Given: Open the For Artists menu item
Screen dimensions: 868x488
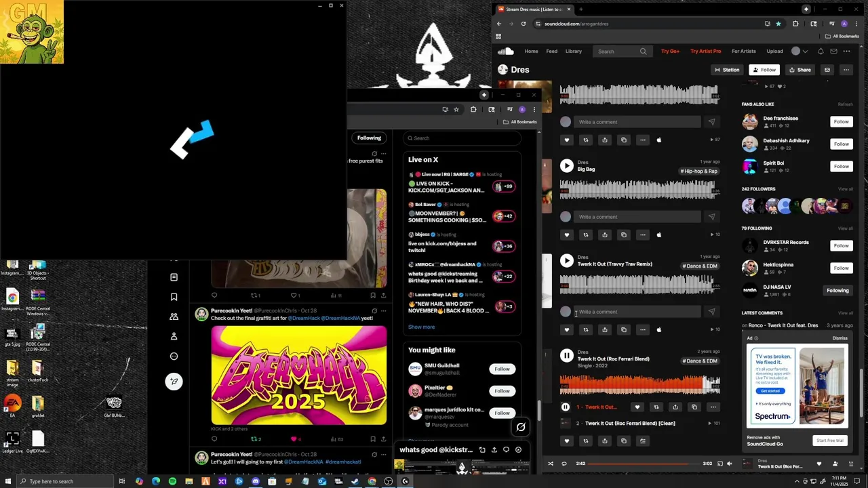Looking at the screenshot, I should point(744,51).
